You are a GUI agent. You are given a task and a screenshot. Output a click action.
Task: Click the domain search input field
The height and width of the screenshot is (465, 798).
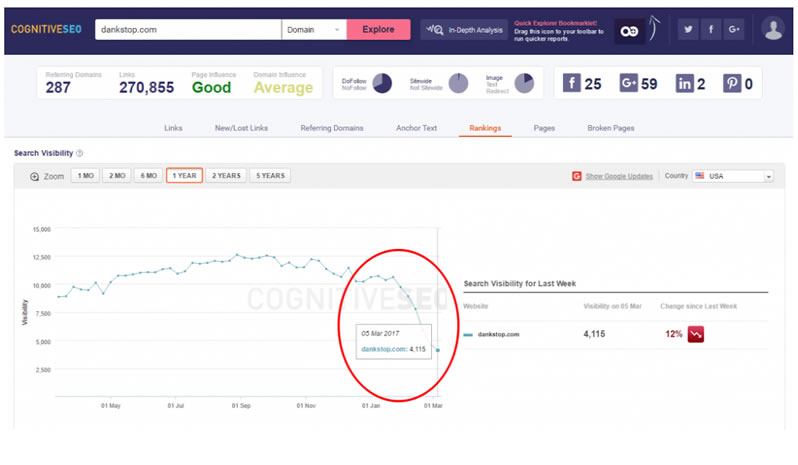coord(188,30)
